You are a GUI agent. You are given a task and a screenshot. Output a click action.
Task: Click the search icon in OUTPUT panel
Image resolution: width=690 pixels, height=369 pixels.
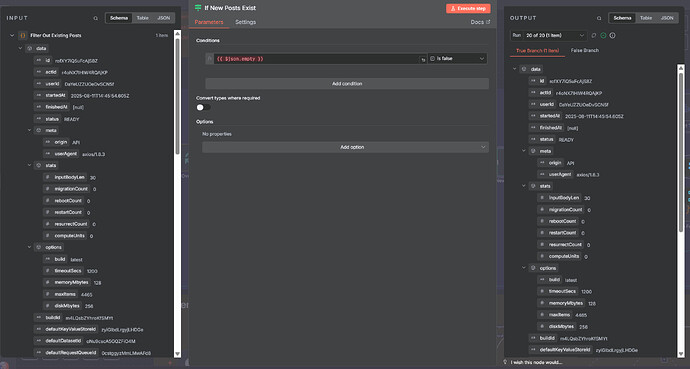coord(599,18)
